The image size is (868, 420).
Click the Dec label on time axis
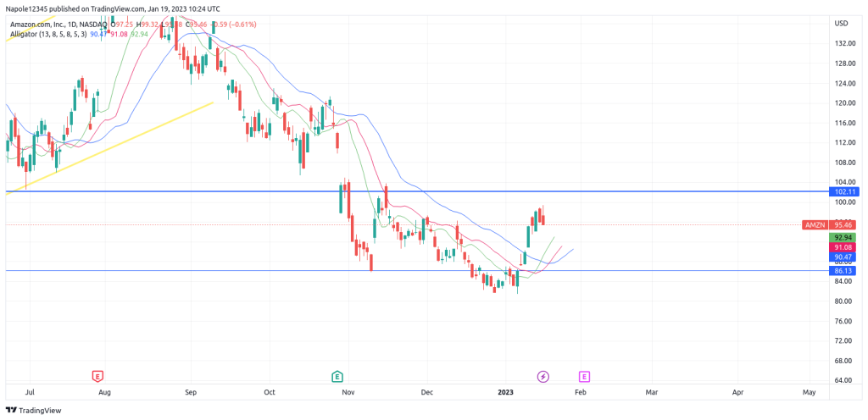pyautogui.click(x=427, y=392)
